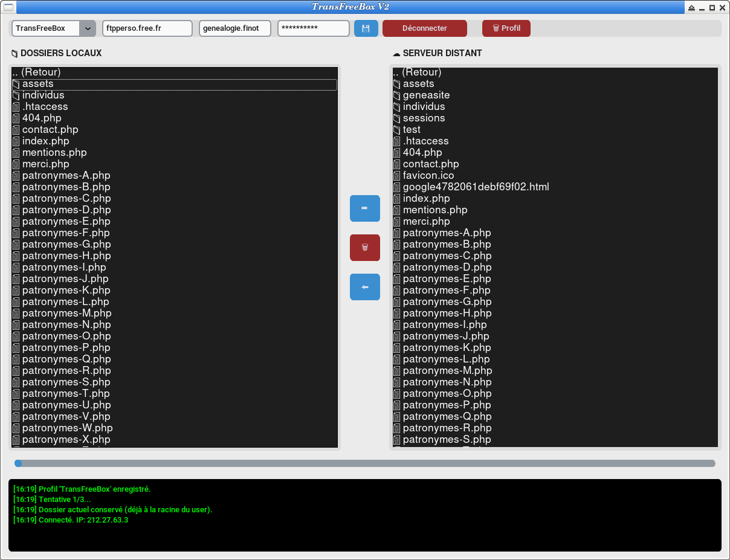
Task: Select local '.. (Retour)' entry
Action: pyautogui.click(x=175, y=72)
